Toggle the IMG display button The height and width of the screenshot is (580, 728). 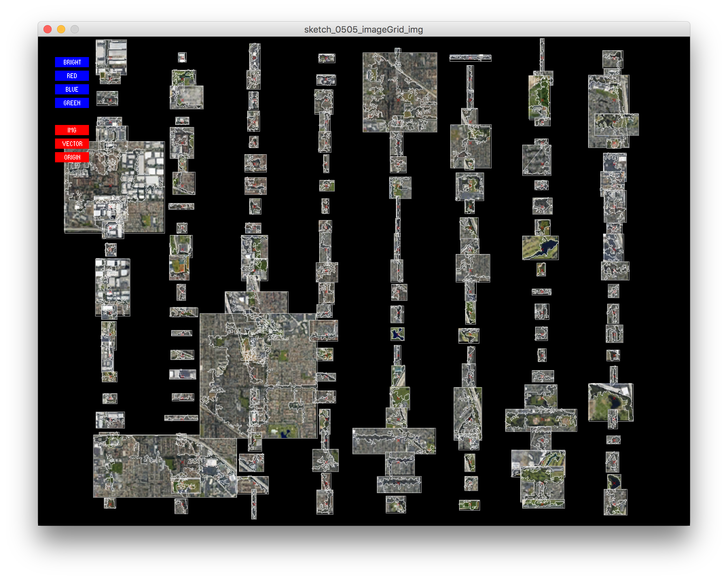click(72, 130)
